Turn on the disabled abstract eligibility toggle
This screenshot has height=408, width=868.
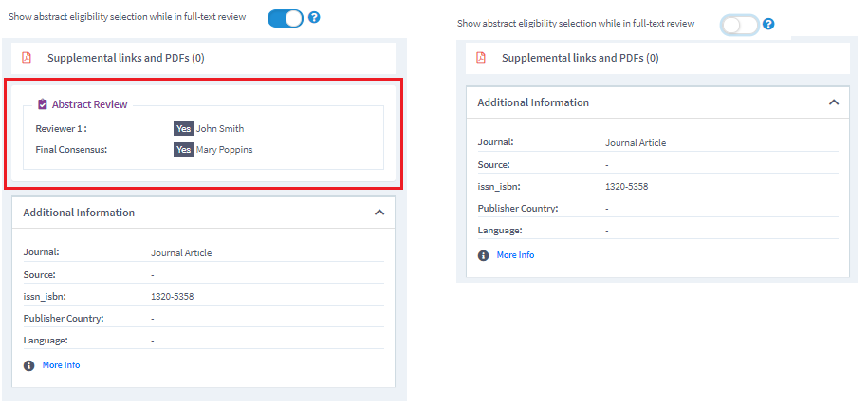click(740, 25)
